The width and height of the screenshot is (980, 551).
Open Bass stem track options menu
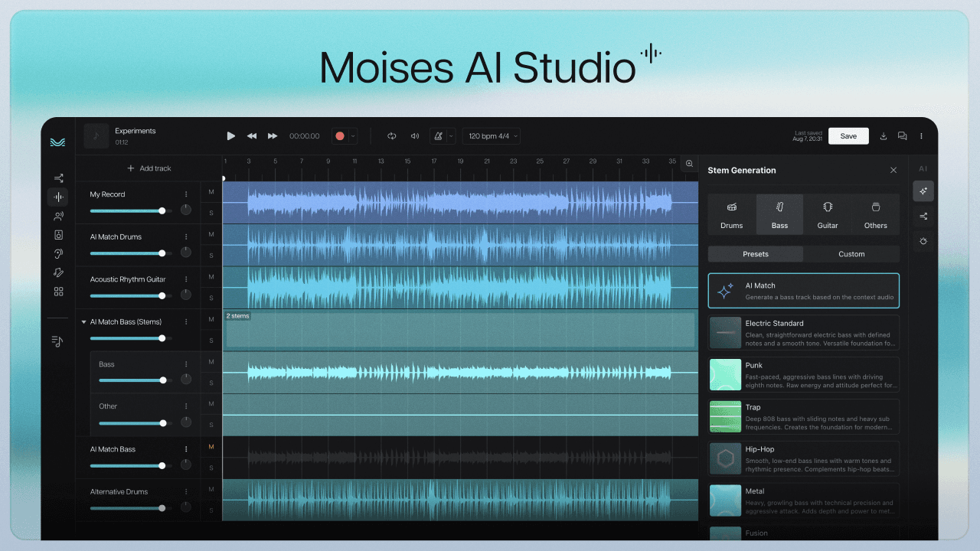pyautogui.click(x=186, y=364)
